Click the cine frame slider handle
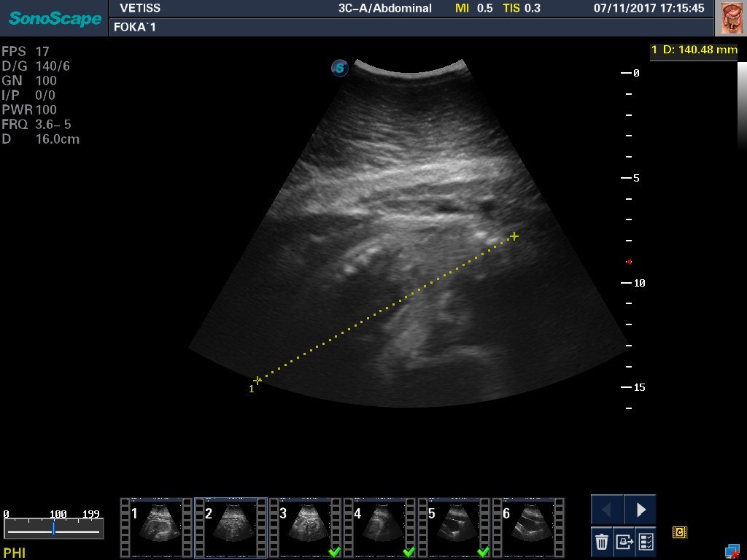Image resolution: width=747 pixels, height=560 pixels. tap(53, 529)
